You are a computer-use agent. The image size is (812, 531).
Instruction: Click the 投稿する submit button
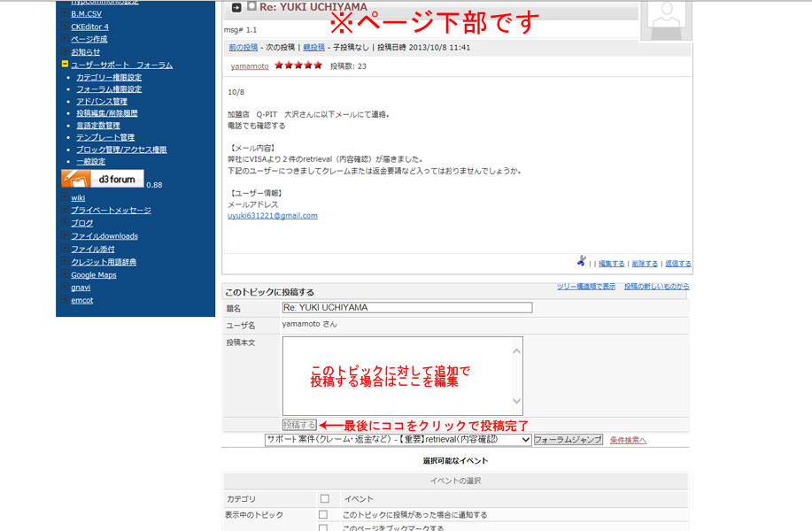coord(299,425)
